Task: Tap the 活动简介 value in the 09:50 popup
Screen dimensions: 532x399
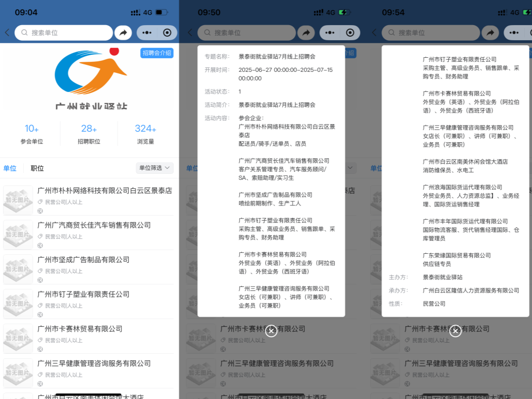Action: [x=277, y=105]
